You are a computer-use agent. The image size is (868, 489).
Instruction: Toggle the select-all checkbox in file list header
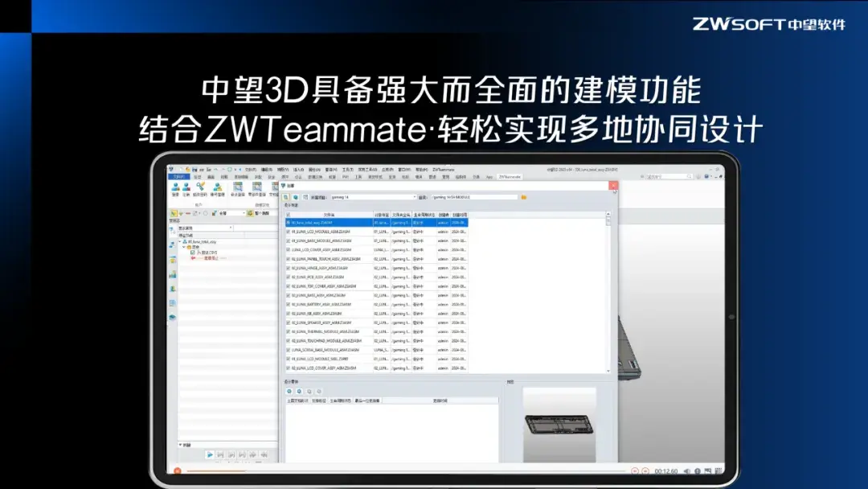click(288, 215)
